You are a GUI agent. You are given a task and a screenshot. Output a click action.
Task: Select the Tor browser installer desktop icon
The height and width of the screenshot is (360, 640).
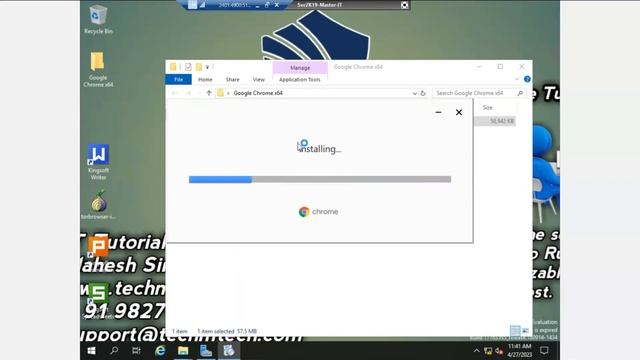98,205
